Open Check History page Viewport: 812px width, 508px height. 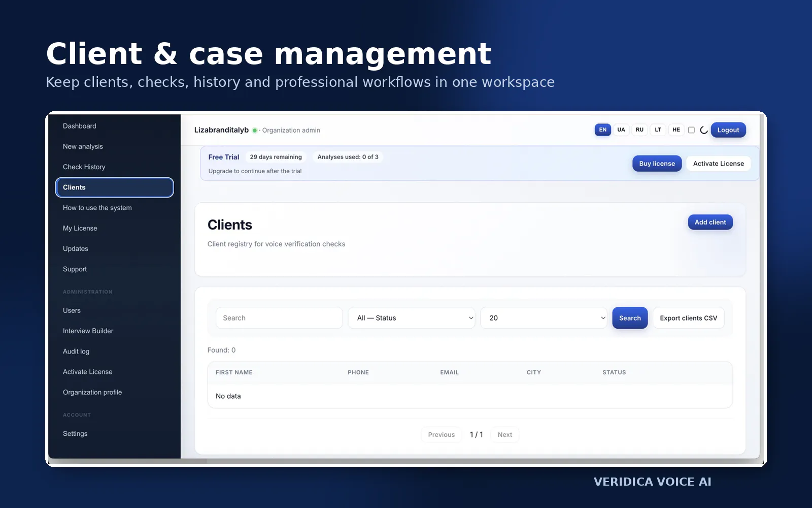114,167
